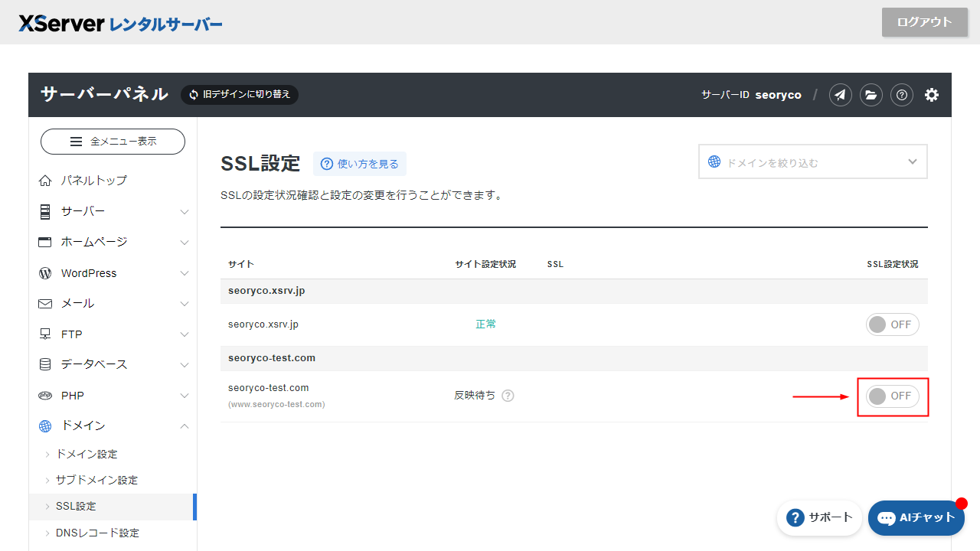The image size is (980, 551).
Task: Click the paper plane icon in the header
Action: [840, 94]
